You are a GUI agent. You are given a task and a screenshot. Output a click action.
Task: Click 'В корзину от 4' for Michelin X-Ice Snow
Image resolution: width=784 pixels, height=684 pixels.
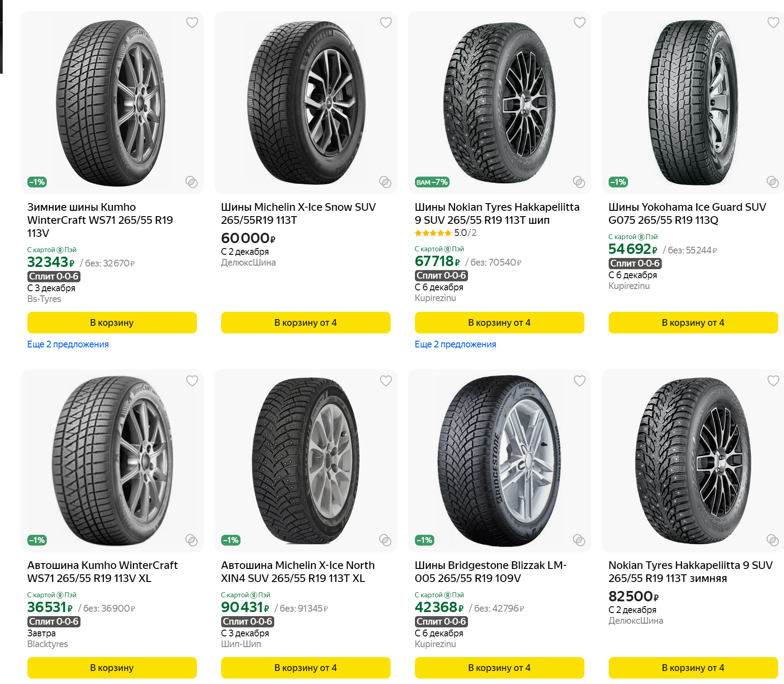306,323
